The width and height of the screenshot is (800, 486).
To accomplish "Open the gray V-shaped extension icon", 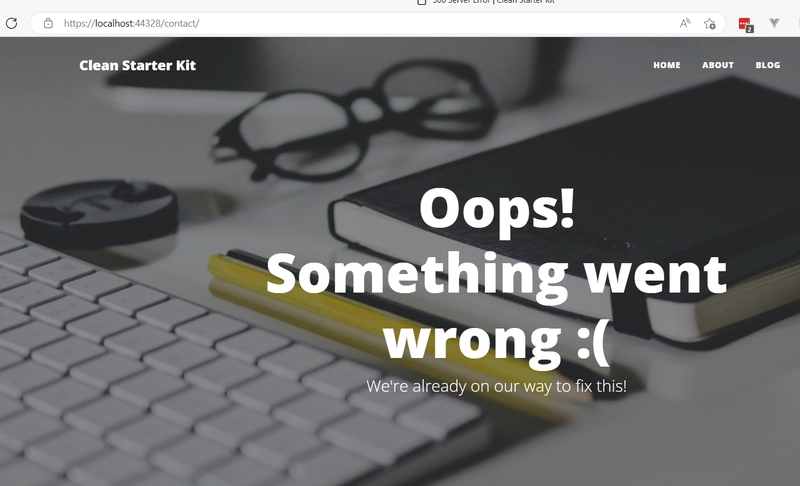I will click(774, 23).
